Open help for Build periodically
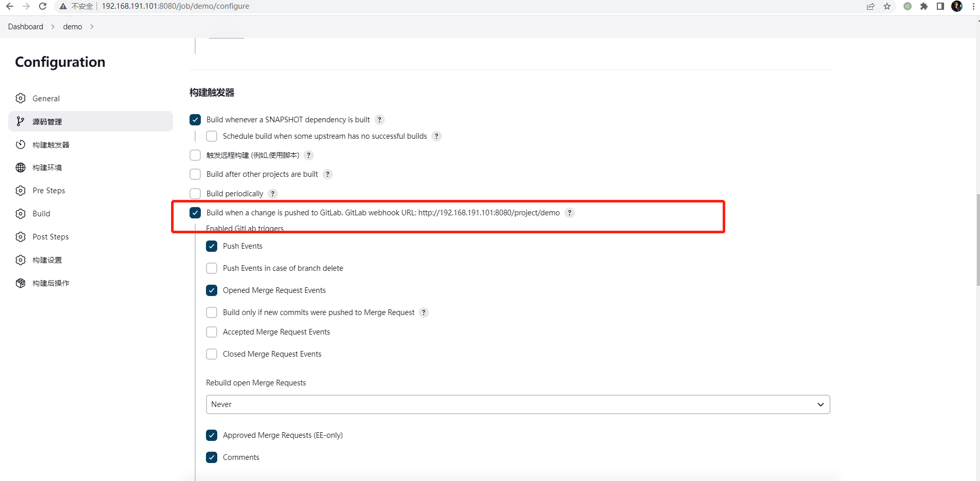The width and height of the screenshot is (980, 481). 273,193
